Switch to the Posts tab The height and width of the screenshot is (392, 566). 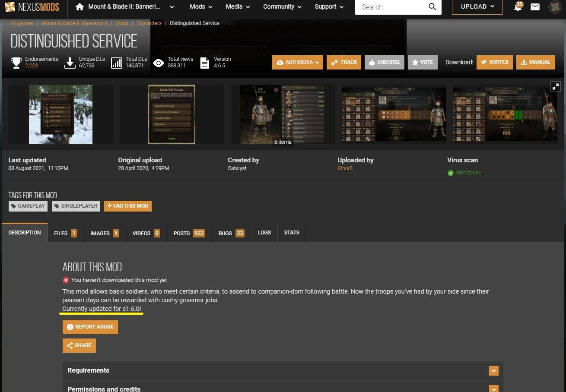tap(189, 233)
